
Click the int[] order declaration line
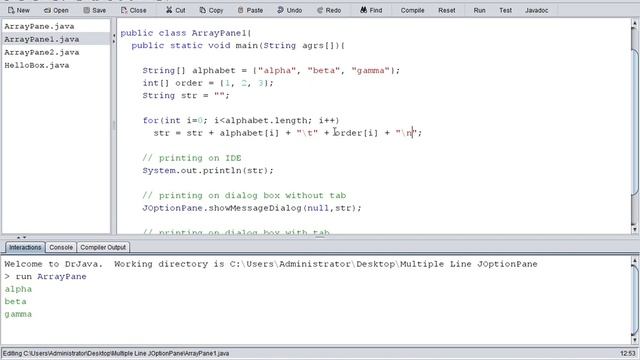(x=208, y=83)
